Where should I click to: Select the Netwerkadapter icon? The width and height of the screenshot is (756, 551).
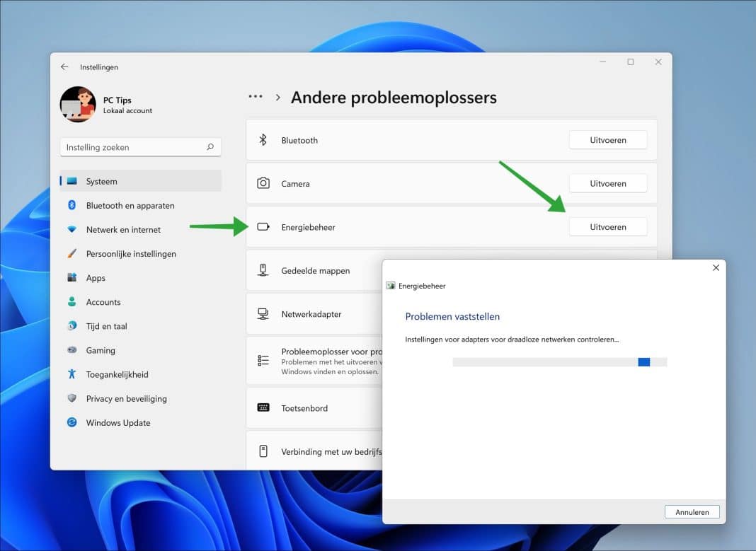click(263, 313)
